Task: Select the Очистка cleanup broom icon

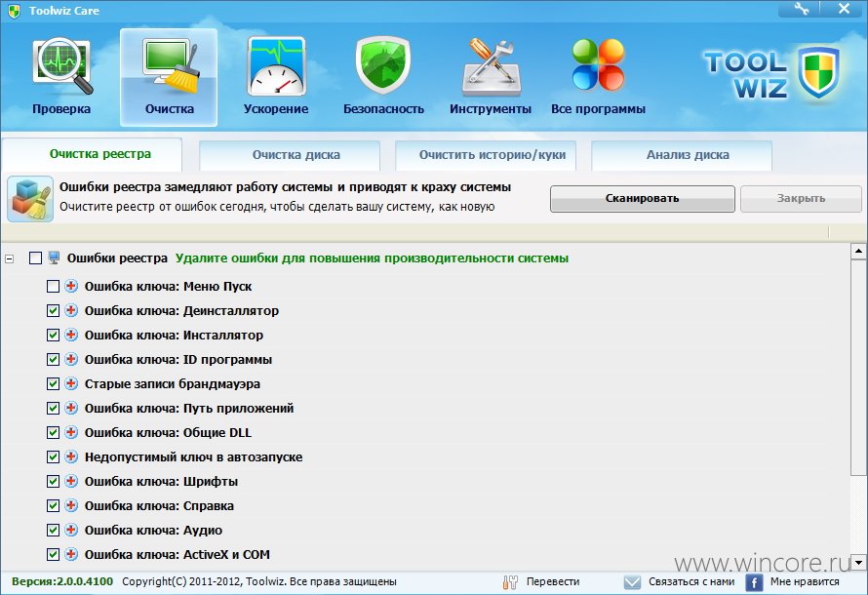Action: coord(170,66)
